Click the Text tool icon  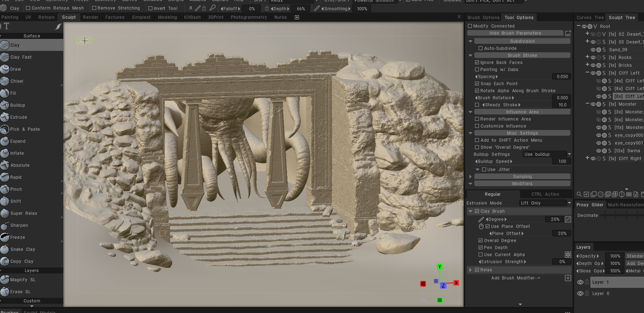6,26
